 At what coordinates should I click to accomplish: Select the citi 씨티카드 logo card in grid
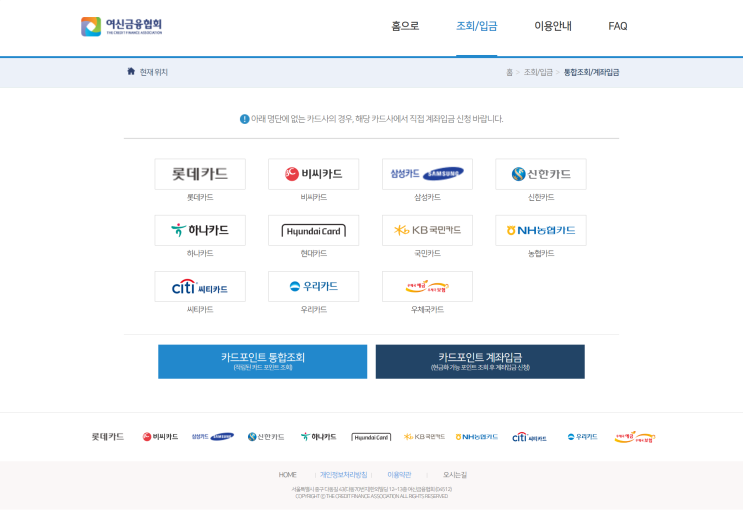click(x=200, y=286)
